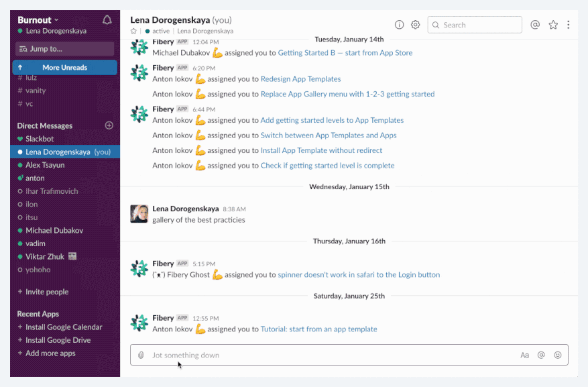Image resolution: width=588 pixels, height=387 pixels.
Task: Show starred items icon in header
Action: tap(553, 25)
